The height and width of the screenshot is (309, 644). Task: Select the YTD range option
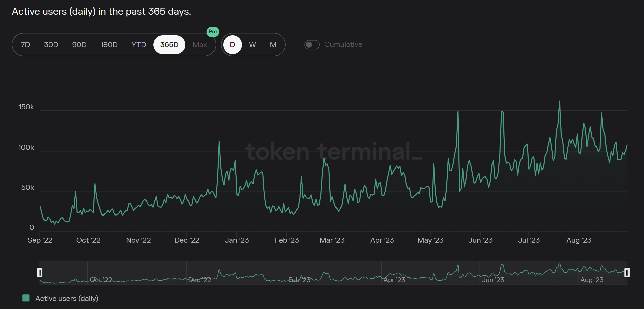[x=139, y=45]
